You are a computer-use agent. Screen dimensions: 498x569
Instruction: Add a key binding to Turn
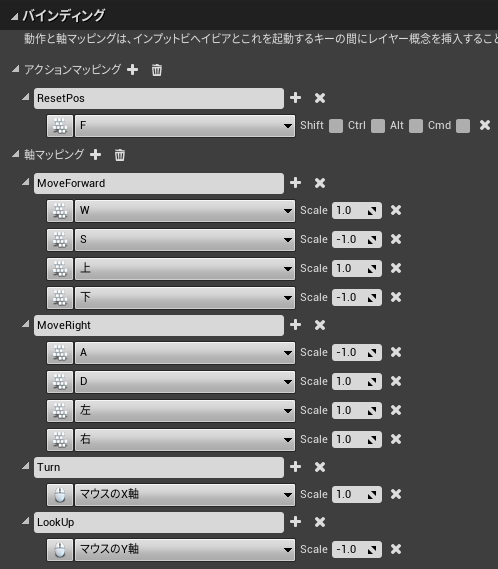point(295,466)
